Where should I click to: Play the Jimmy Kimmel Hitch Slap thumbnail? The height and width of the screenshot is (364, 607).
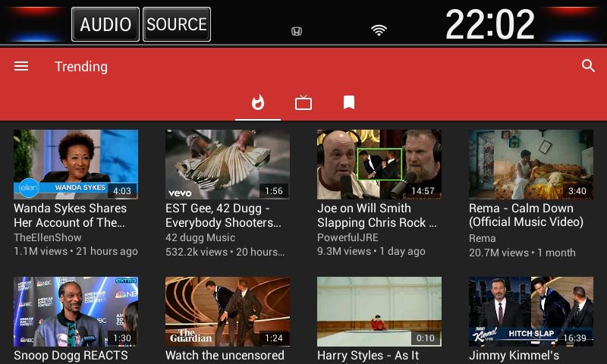coord(531,312)
